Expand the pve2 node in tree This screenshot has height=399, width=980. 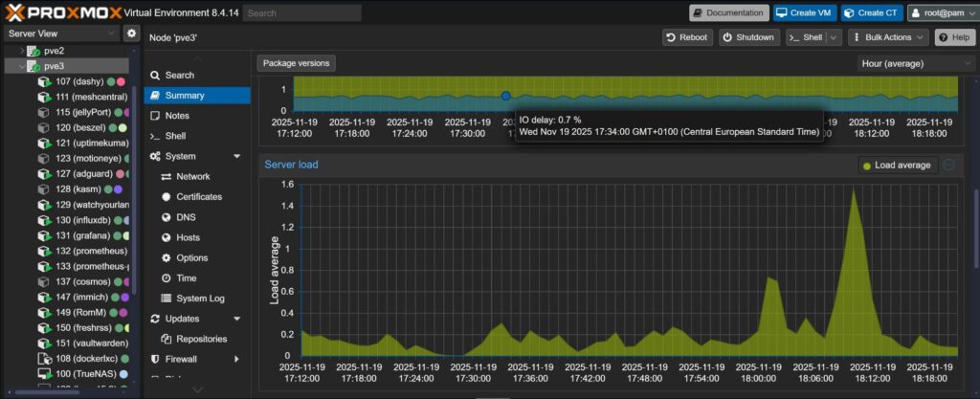pyautogui.click(x=22, y=50)
